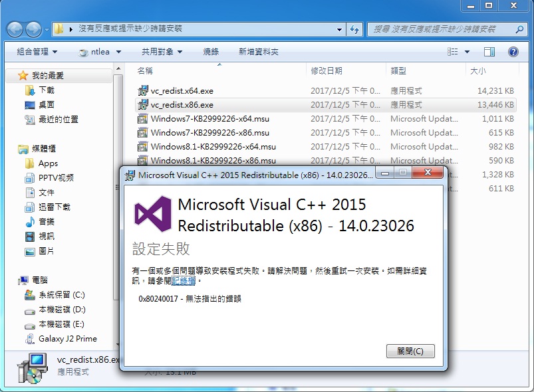Select 電腦 in the navigation pane
This screenshot has height=392, width=534.
[x=39, y=280]
